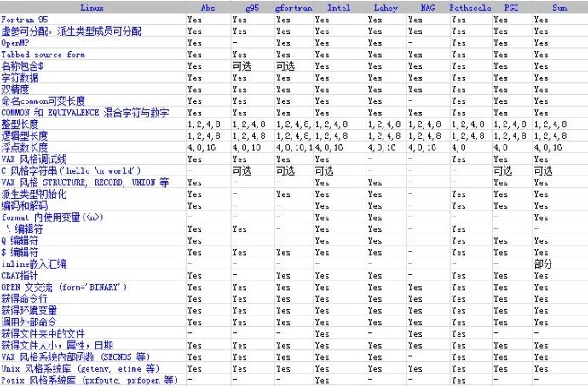The image size is (588, 387).
Task: Click Yes in NAG Unix 风格系统库 cell
Action: pos(415,368)
